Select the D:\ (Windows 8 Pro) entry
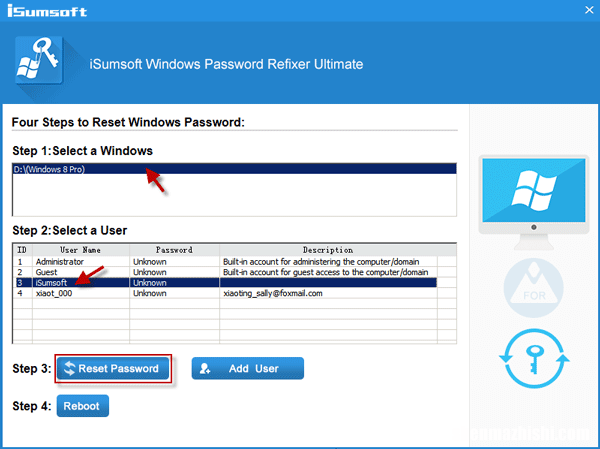This screenshot has width=600, height=449. [62, 170]
